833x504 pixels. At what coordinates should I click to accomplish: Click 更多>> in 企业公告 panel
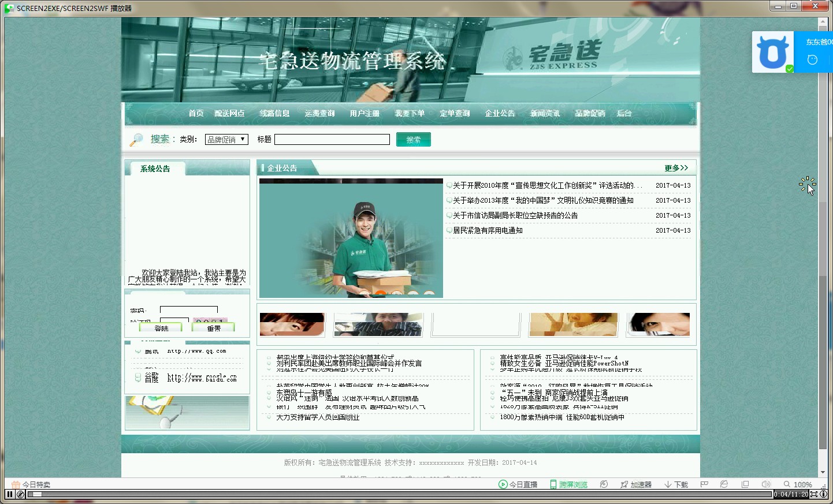click(x=676, y=168)
